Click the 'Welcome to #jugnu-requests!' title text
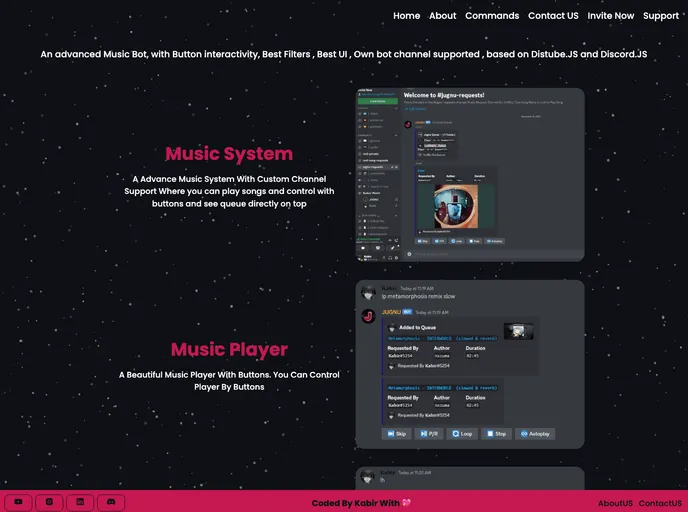Viewport: 688px width, 512px height. (444, 95)
